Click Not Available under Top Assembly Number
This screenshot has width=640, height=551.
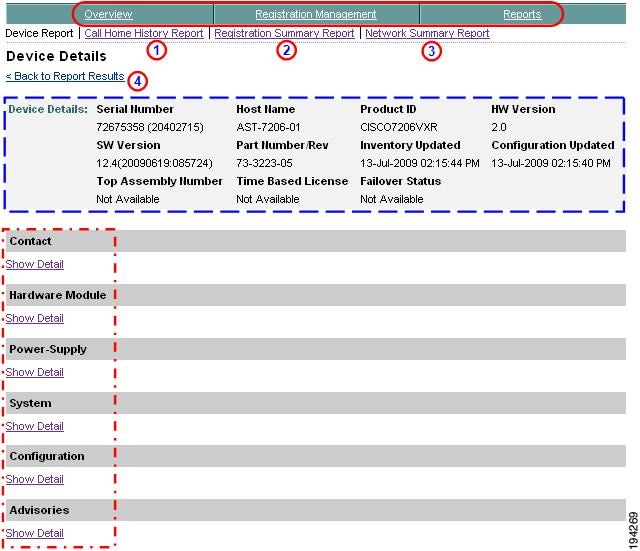pos(128,199)
